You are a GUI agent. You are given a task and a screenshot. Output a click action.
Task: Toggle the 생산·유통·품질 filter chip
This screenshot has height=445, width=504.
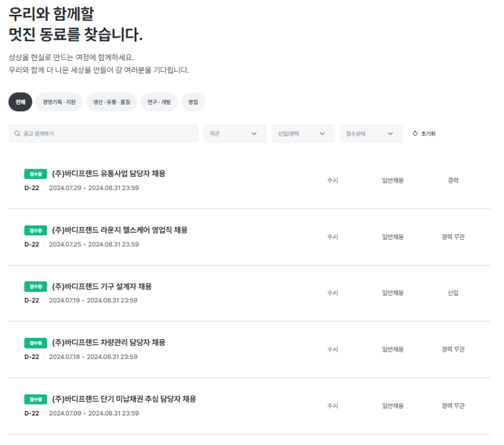(111, 101)
